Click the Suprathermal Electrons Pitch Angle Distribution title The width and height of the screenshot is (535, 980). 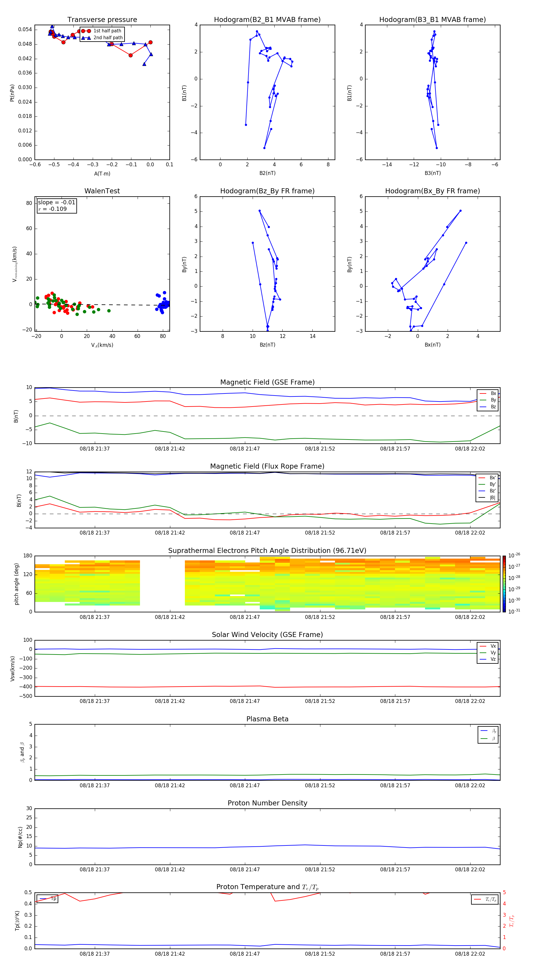tap(267, 551)
